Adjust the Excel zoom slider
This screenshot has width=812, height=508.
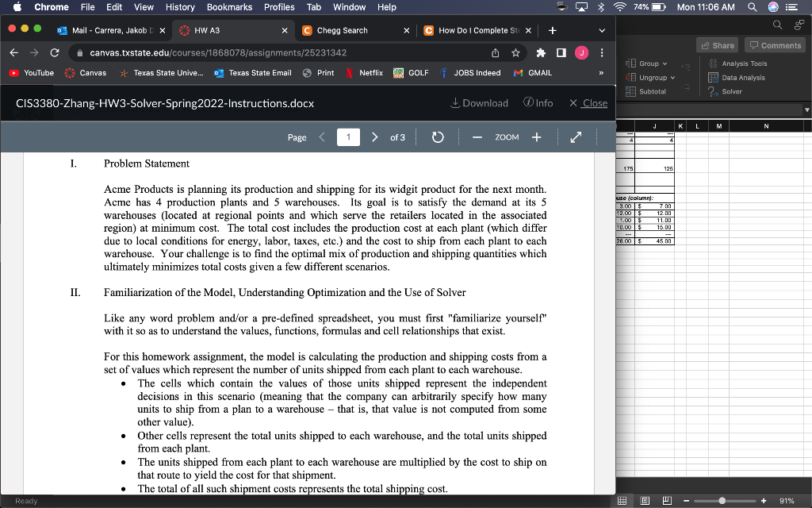[x=722, y=501]
